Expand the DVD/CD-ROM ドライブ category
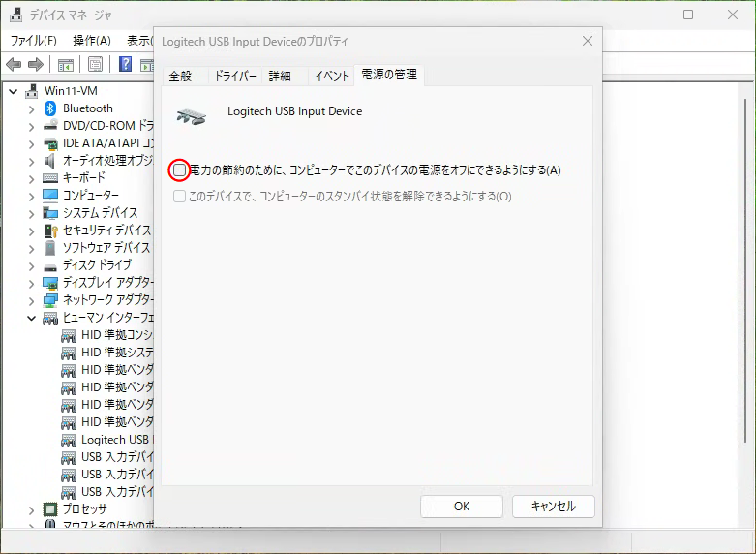This screenshot has height=554, width=756. click(x=32, y=127)
